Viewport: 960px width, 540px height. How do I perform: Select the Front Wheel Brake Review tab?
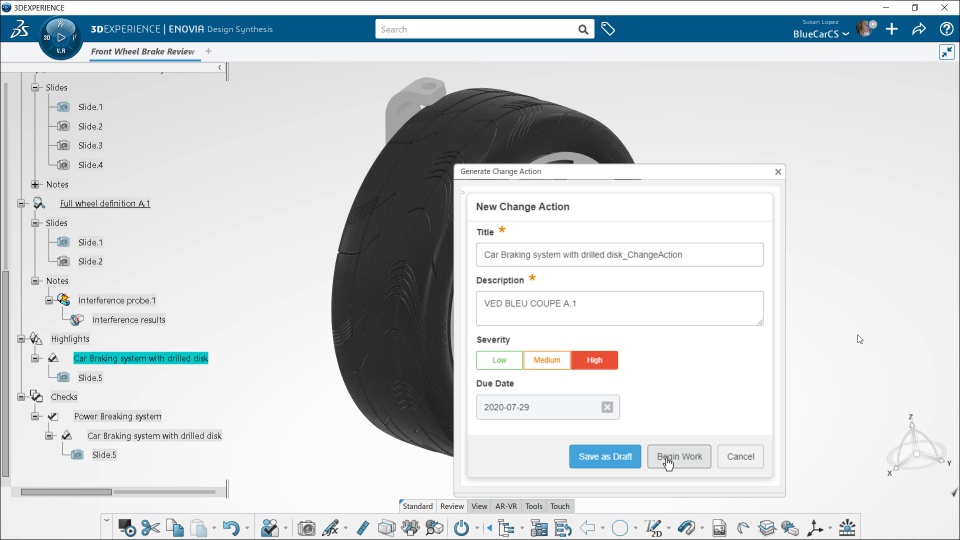pyautogui.click(x=143, y=51)
